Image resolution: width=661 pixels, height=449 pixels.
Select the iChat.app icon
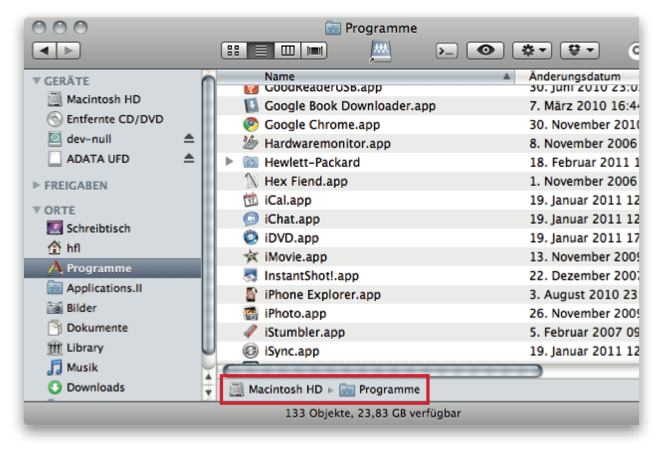[x=251, y=219]
